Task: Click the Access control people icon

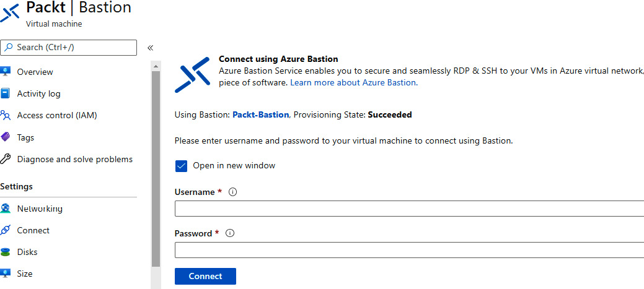Action: click(x=6, y=115)
